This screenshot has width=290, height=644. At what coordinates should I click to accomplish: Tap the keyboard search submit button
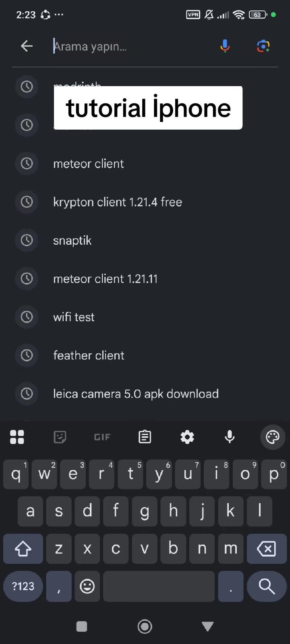[x=267, y=586]
